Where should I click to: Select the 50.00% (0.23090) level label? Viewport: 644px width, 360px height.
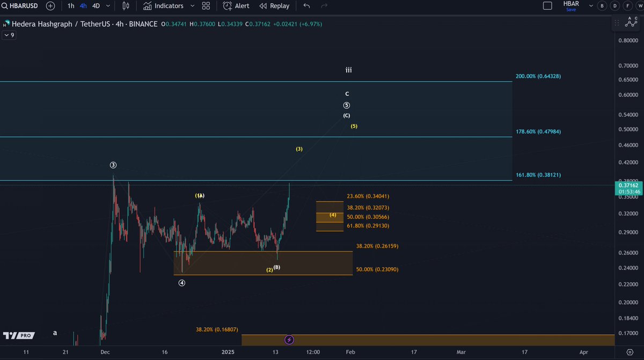377,269
